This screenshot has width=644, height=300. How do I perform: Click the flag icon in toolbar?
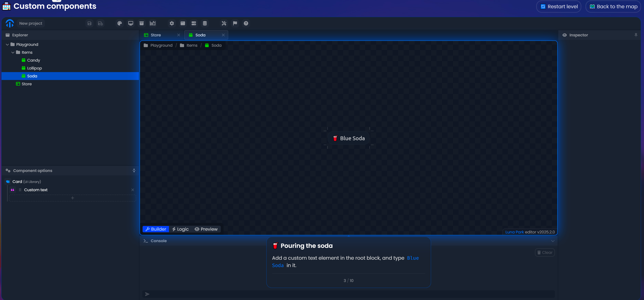(235, 23)
